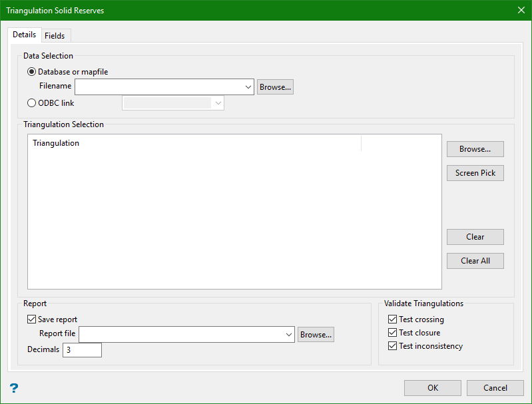The width and height of the screenshot is (532, 404).
Task: Click the blue help question mark icon
Action: (x=14, y=388)
